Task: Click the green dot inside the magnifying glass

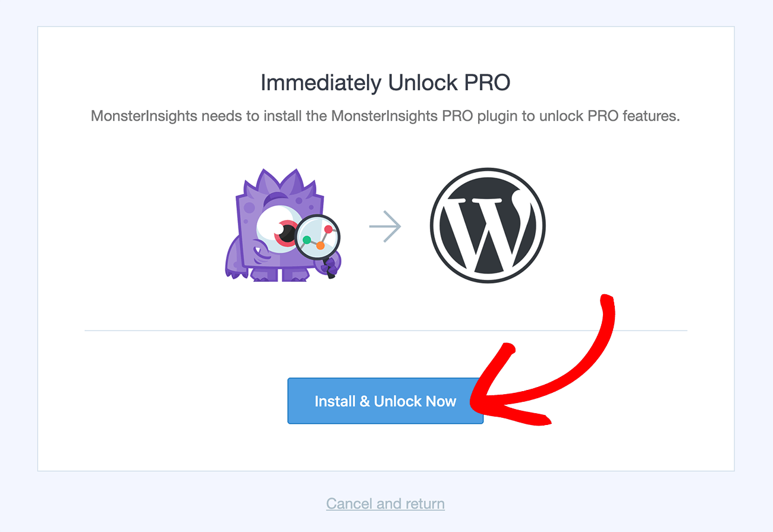Action: coord(307,240)
